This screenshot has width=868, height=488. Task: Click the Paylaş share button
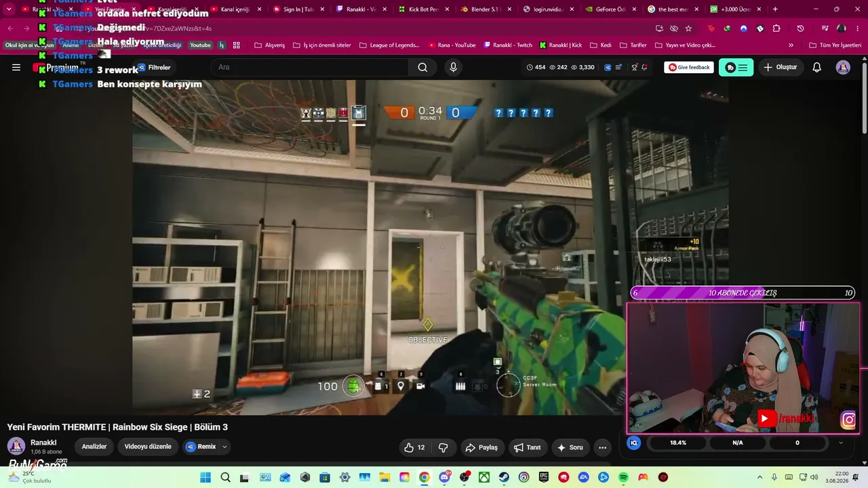click(x=481, y=447)
